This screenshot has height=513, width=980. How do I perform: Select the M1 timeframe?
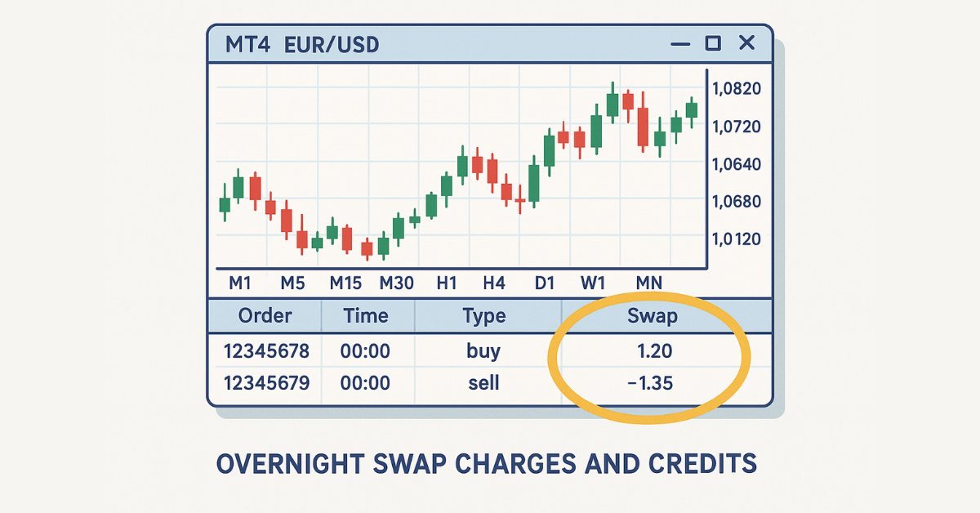[x=240, y=283]
